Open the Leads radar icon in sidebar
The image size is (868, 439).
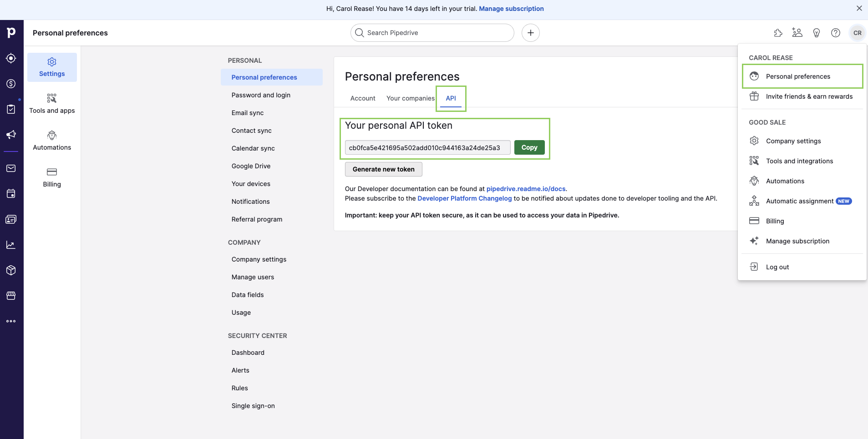[x=11, y=58]
